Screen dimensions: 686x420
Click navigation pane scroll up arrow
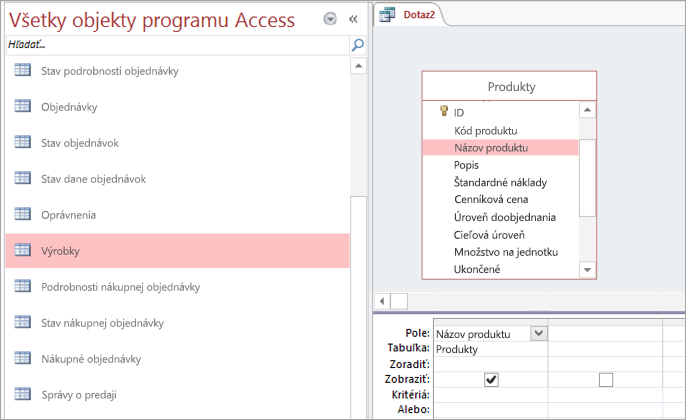[x=358, y=66]
